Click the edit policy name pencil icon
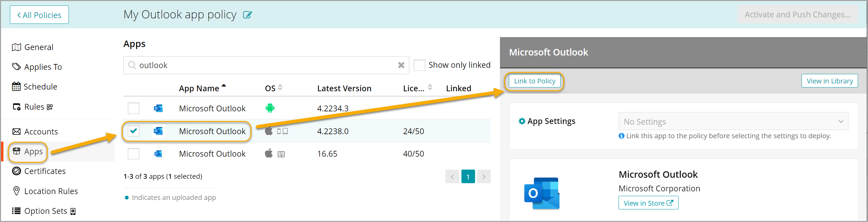The width and height of the screenshot is (868, 222). pos(247,15)
